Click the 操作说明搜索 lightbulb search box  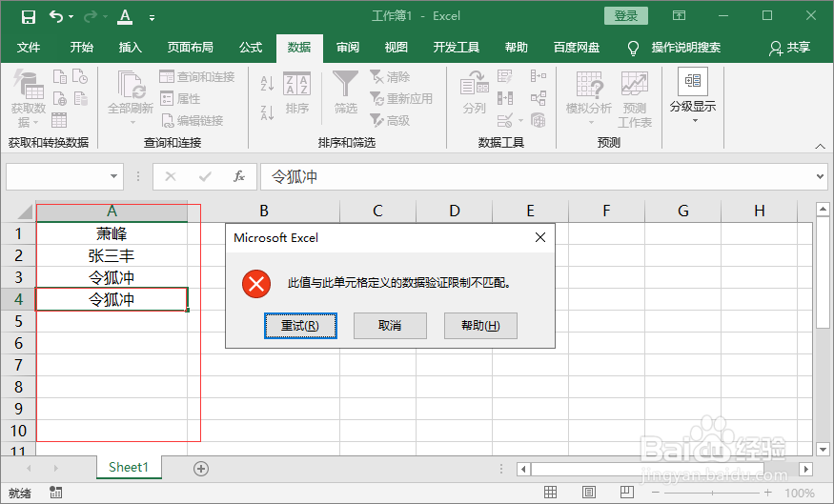coord(675,48)
